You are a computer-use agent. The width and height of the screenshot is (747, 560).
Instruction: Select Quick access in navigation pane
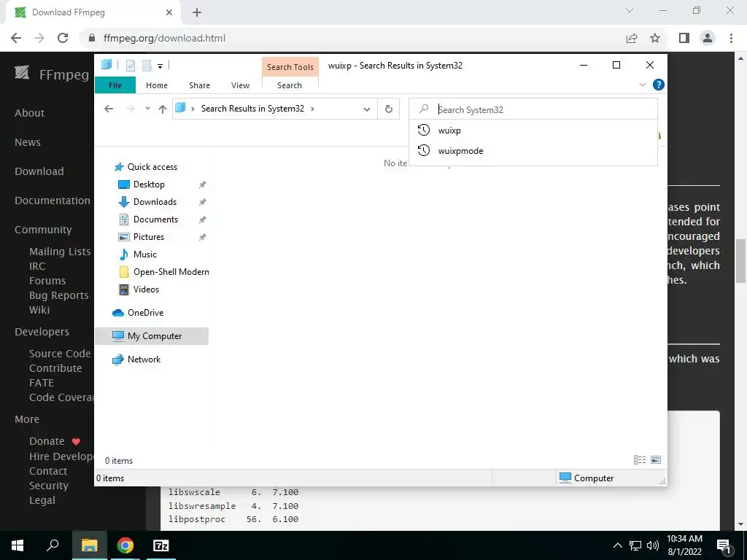tap(152, 167)
